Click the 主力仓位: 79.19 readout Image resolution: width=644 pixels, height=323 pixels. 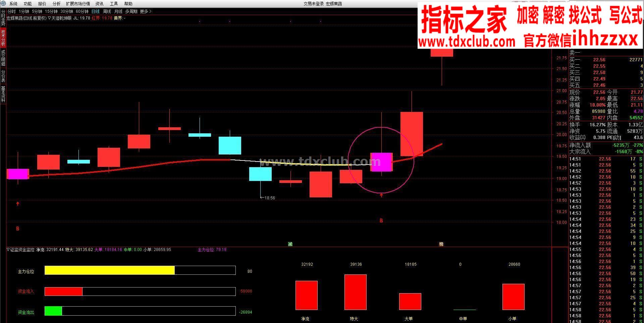212,250
